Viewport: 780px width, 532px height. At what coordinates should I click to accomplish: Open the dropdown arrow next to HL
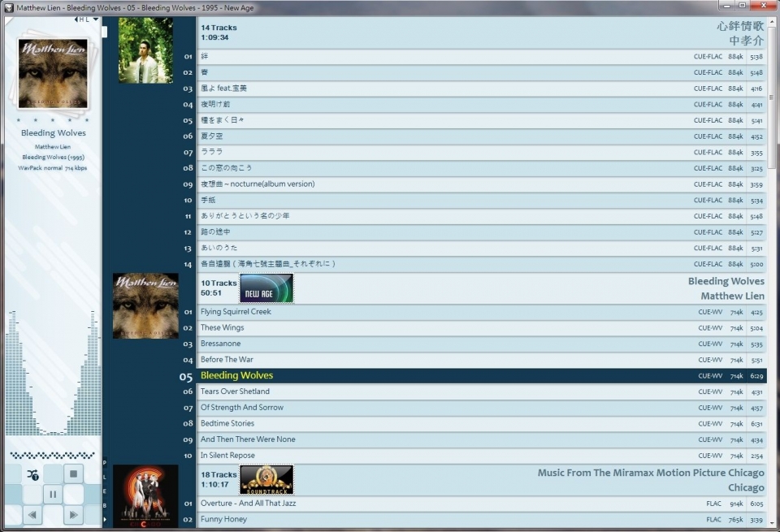(96, 19)
